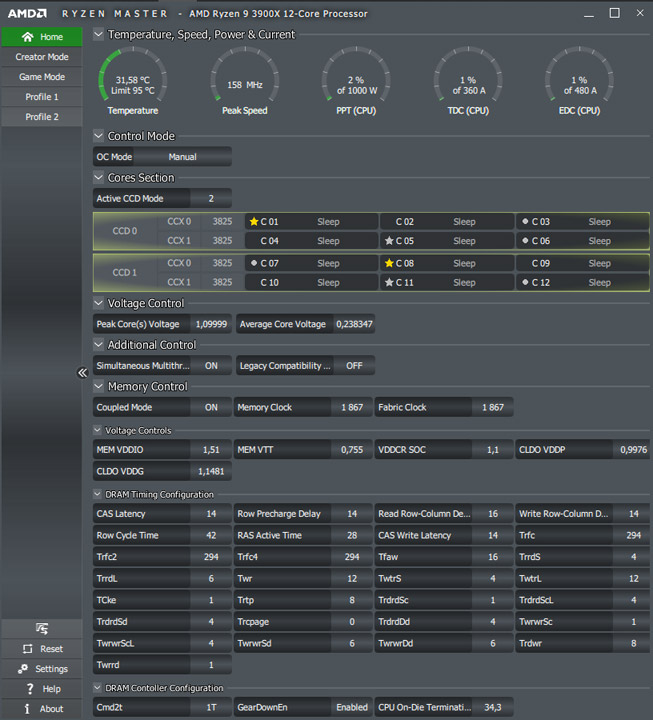Click Row Cycle Time value 42
This screenshot has height=720, width=653.
click(211, 535)
